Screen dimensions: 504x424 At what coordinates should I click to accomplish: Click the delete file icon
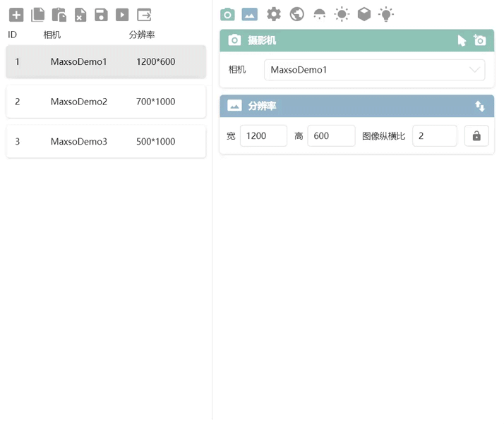pos(80,15)
